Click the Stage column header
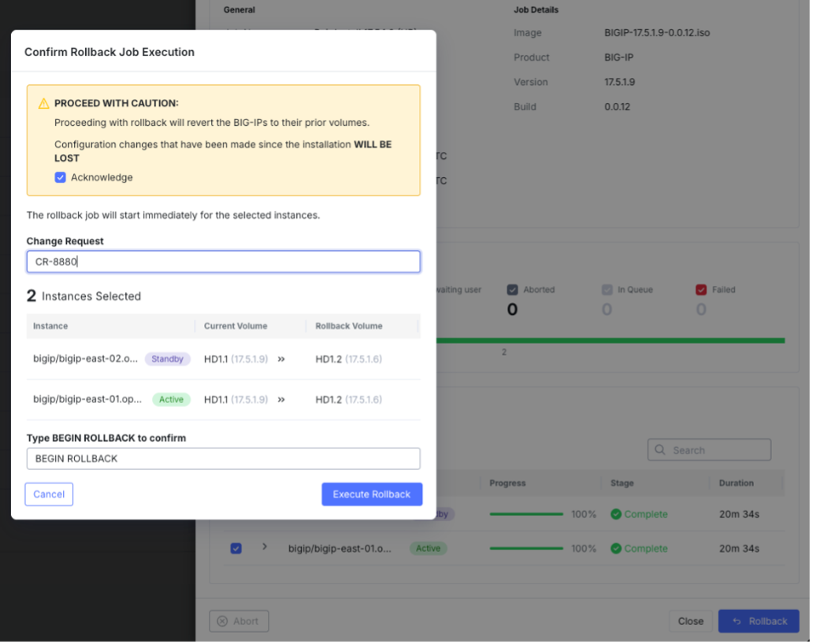Screen dimensions: 813x644 pos(623,484)
